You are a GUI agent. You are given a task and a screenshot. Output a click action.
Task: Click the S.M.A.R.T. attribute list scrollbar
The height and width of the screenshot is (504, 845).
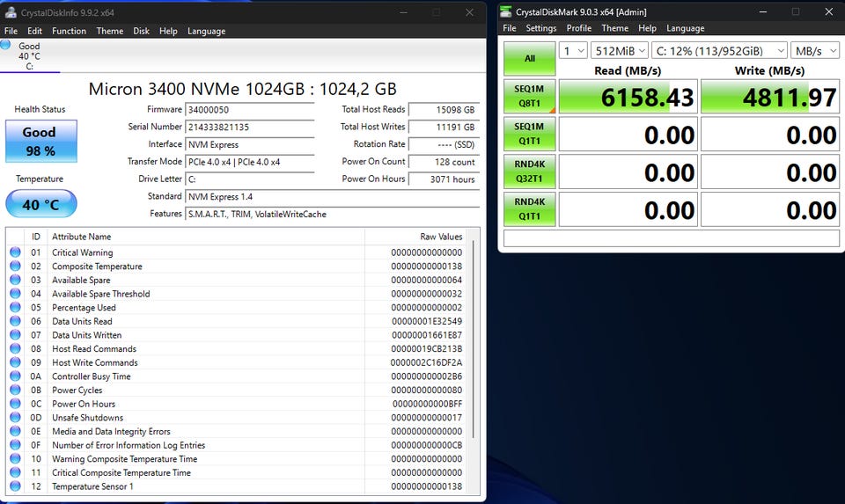click(474, 340)
